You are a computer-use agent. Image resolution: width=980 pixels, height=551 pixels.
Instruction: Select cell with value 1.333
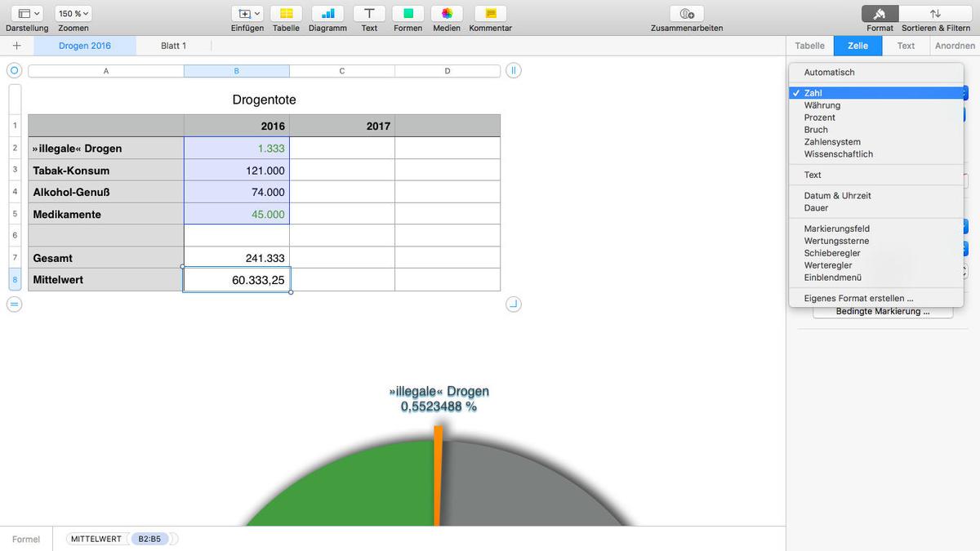coord(237,149)
